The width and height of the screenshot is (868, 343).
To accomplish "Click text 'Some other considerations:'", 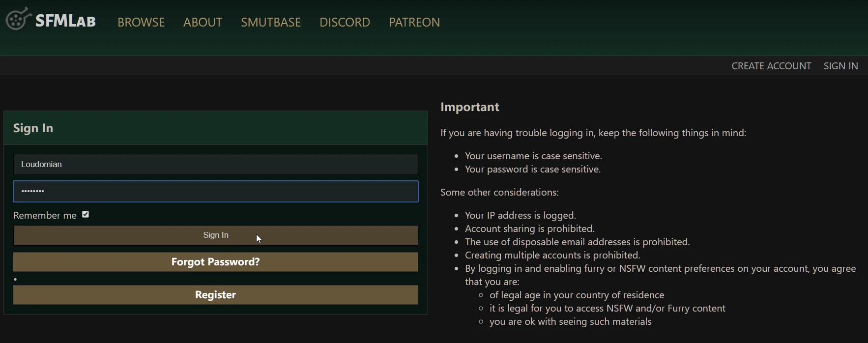I will pos(499,192).
